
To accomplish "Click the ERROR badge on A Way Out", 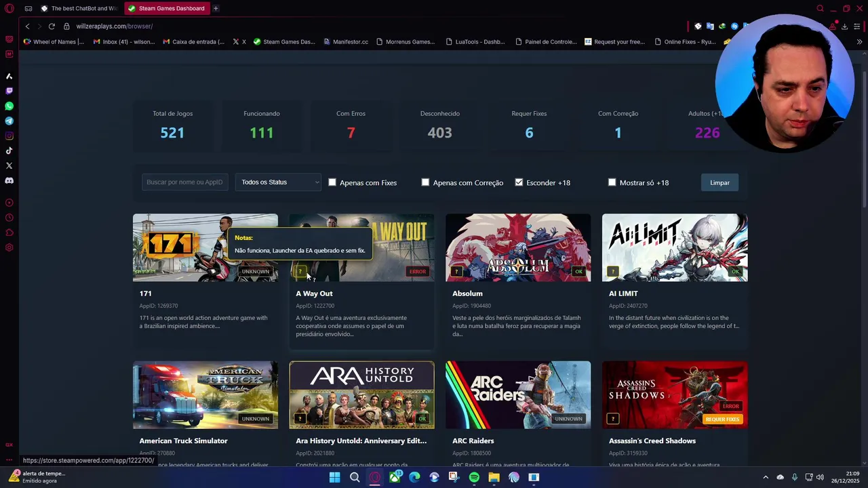I will pyautogui.click(x=418, y=271).
